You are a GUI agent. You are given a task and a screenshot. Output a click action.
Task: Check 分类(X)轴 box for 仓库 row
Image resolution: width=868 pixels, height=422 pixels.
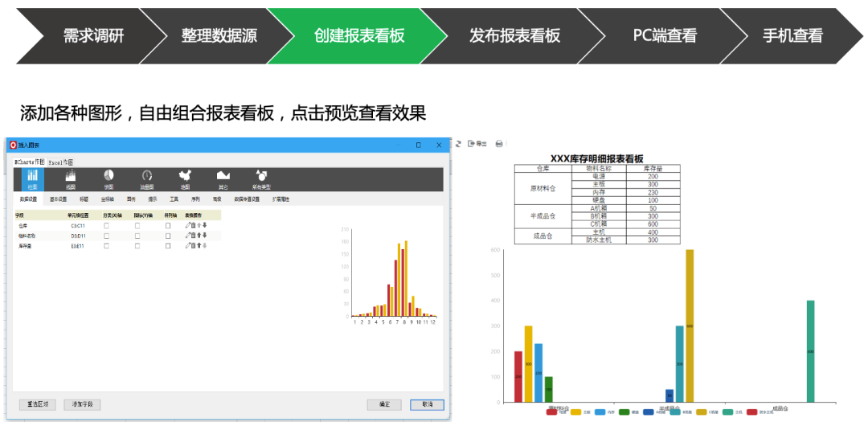[x=106, y=226]
